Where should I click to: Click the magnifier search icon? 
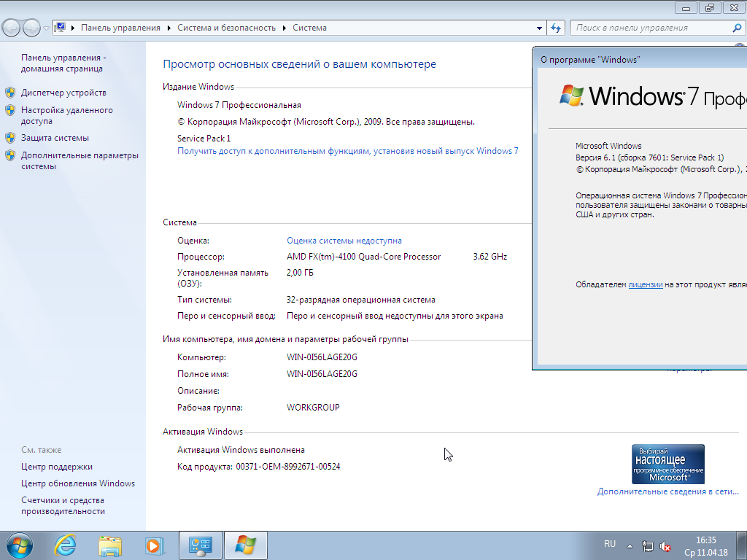point(737,28)
